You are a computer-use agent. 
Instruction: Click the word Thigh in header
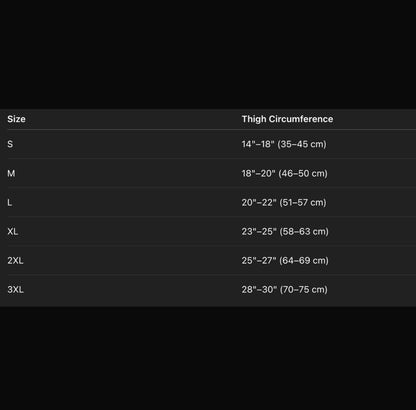click(x=254, y=119)
